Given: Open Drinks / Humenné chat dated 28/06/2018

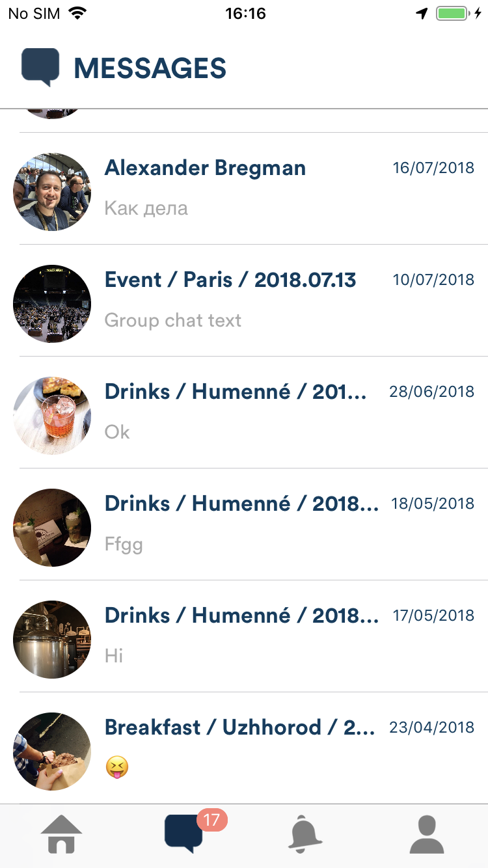Looking at the screenshot, I should [x=244, y=413].
